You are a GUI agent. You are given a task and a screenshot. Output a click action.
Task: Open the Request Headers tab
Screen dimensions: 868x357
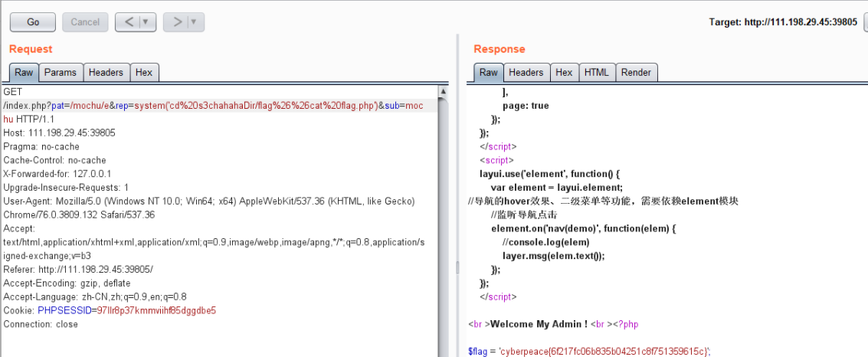coord(106,73)
